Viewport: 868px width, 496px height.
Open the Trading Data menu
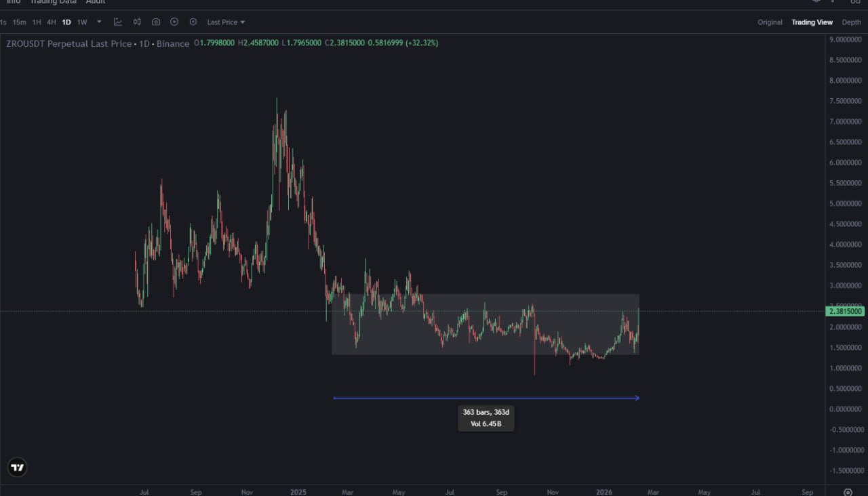pyautogui.click(x=54, y=2)
